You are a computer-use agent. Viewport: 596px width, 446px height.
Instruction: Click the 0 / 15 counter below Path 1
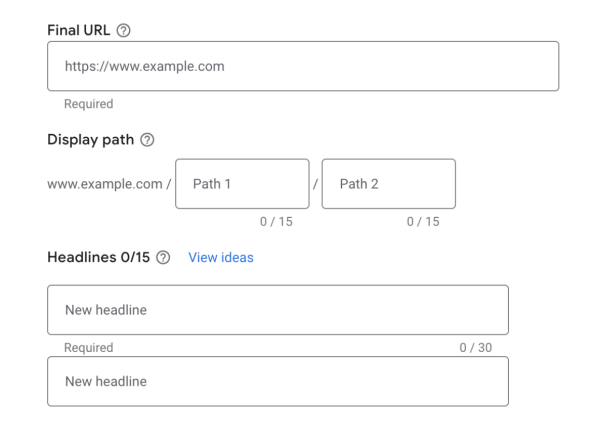point(276,222)
